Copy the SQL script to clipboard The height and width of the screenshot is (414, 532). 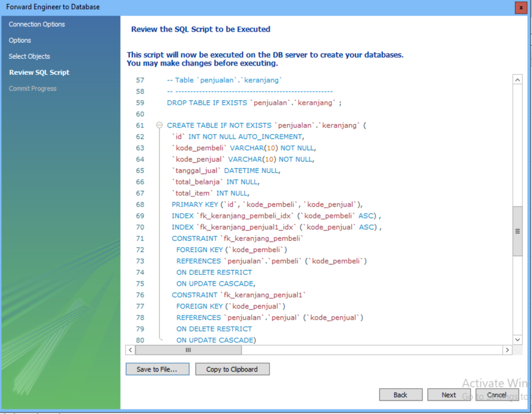tap(232, 369)
